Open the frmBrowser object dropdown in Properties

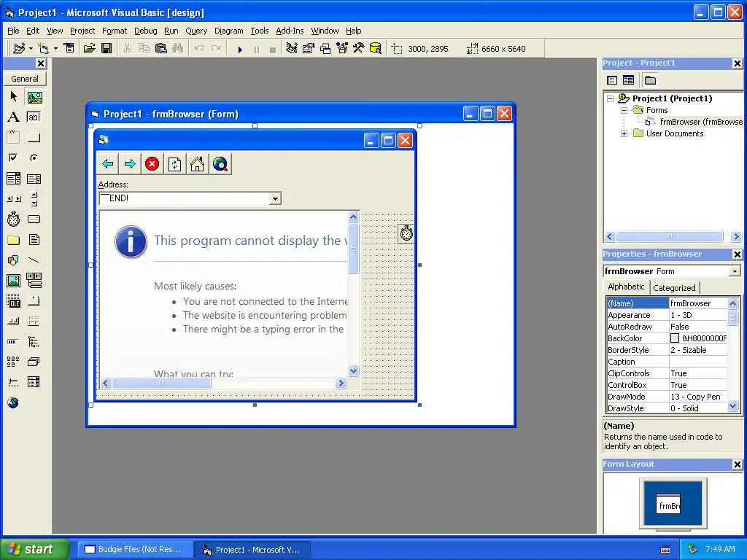(x=735, y=271)
